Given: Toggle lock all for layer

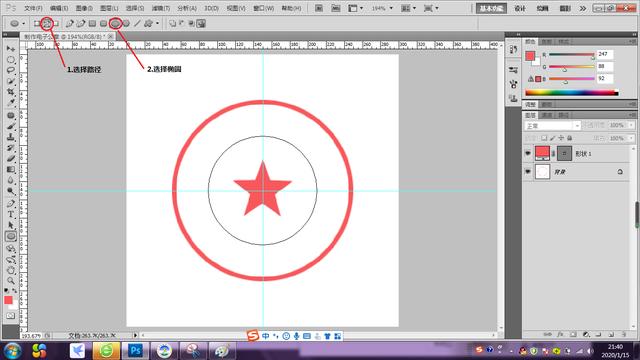Looking at the screenshot, I should (x=570, y=138).
